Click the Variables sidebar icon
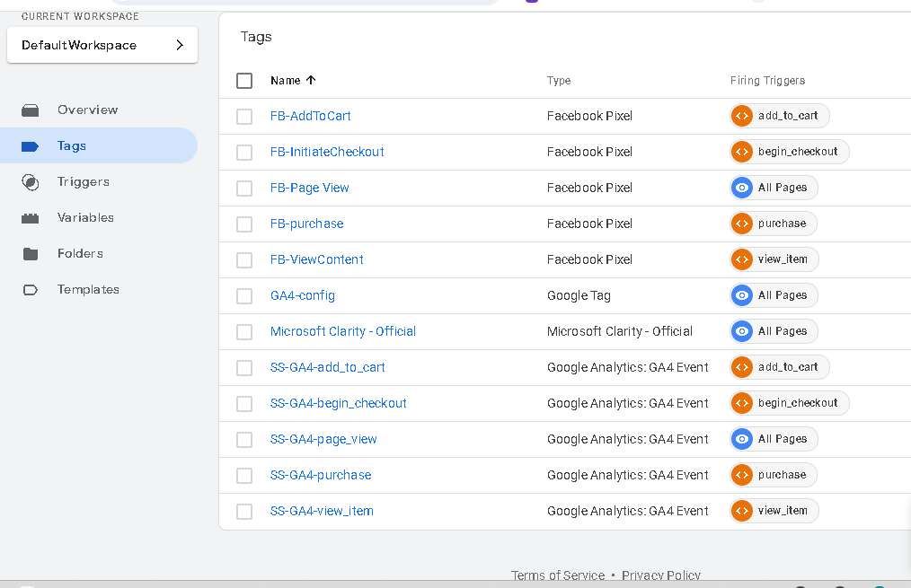 coord(31,218)
